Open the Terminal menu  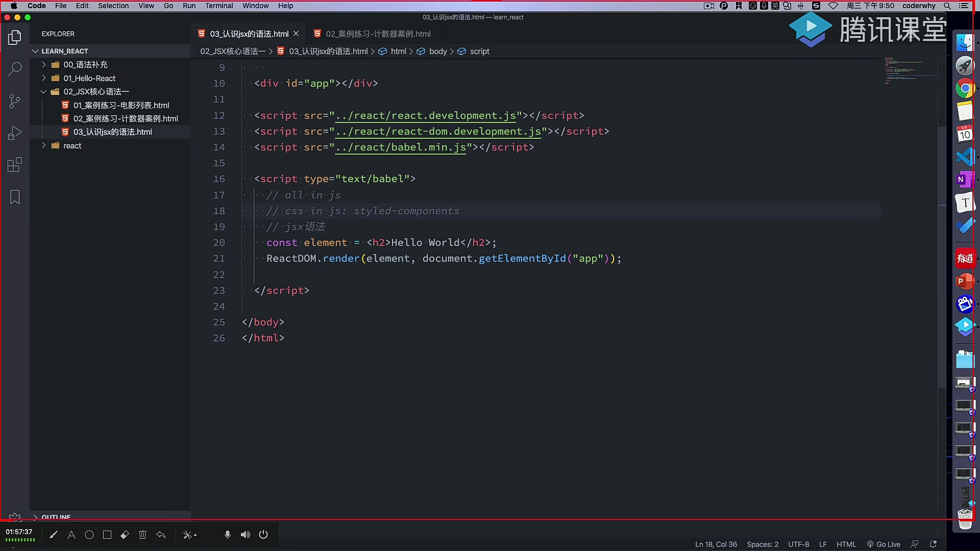coord(219,6)
